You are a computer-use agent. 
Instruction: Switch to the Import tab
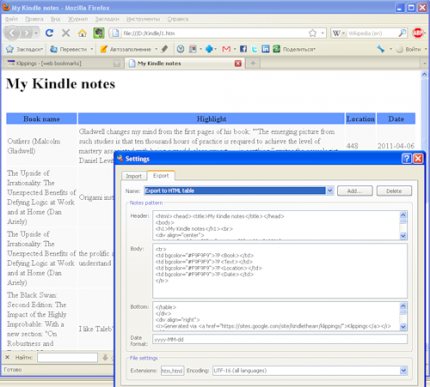[134, 176]
